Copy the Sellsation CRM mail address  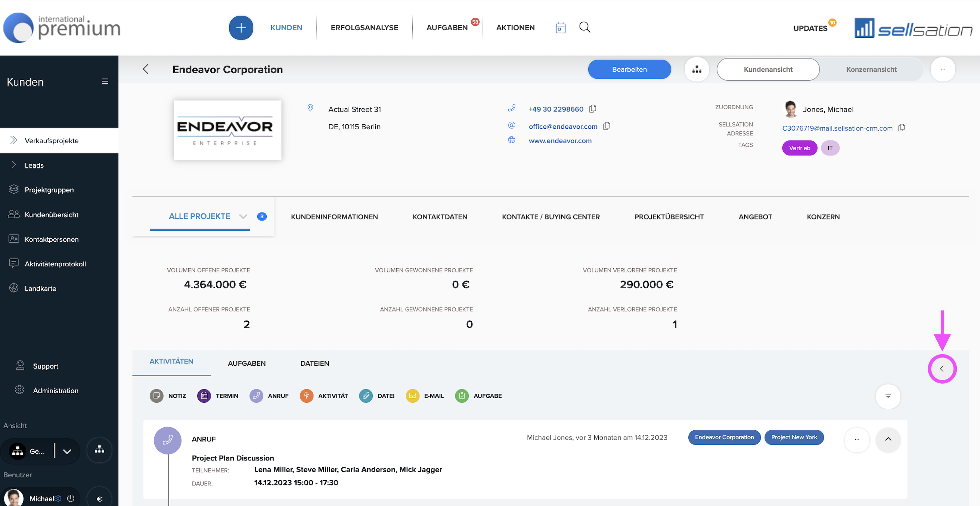(901, 128)
